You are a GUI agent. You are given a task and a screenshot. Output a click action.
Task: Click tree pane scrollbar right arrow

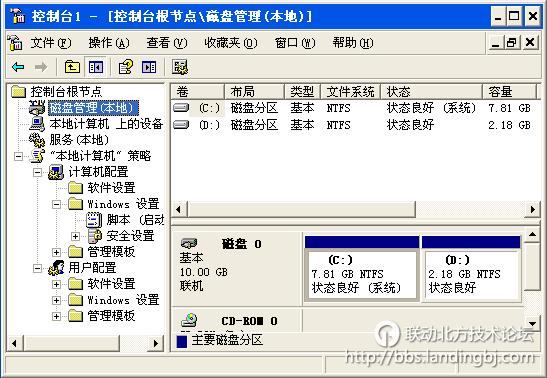pyautogui.click(x=156, y=343)
